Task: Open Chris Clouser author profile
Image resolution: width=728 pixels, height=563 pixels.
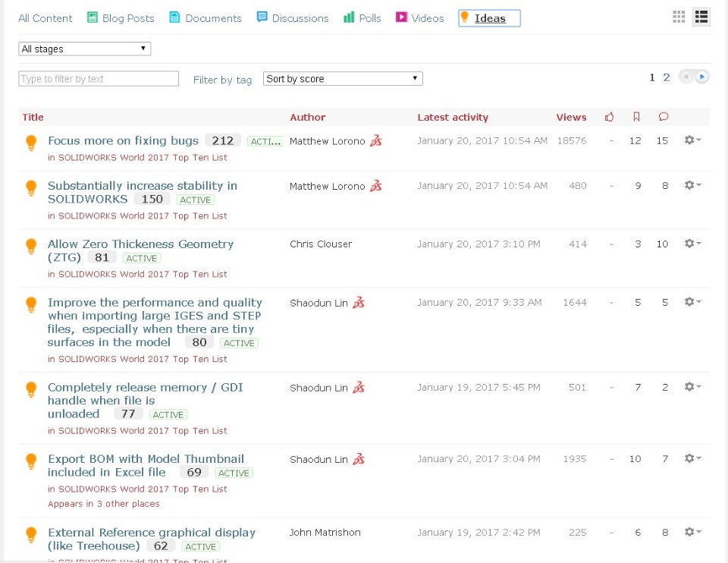Action: [321, 244]
